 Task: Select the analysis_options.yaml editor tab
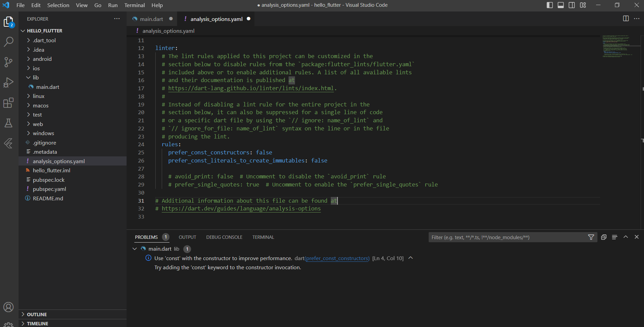pyautogui.click(x=216, y=19)
